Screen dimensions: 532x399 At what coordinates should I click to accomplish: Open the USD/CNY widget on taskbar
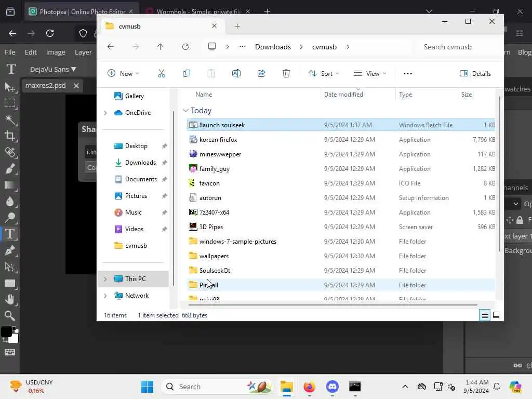click(32, 387)
